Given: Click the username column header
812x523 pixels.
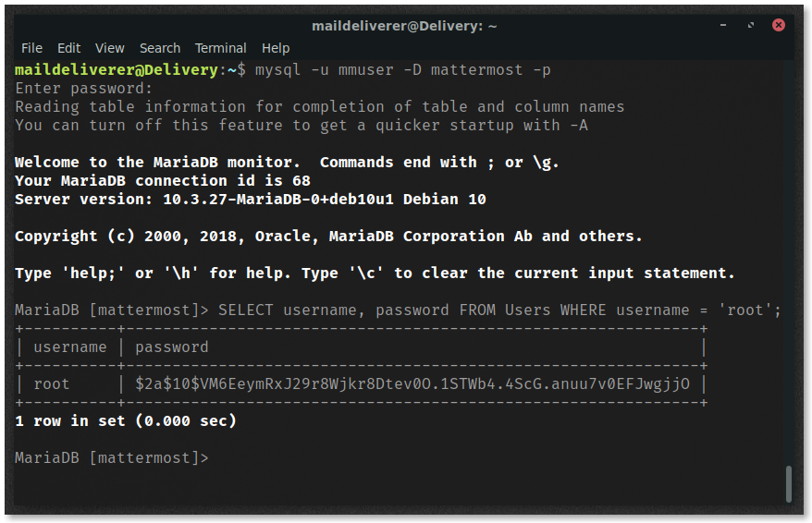Looking at the screenshot, I should pos(70,347).
